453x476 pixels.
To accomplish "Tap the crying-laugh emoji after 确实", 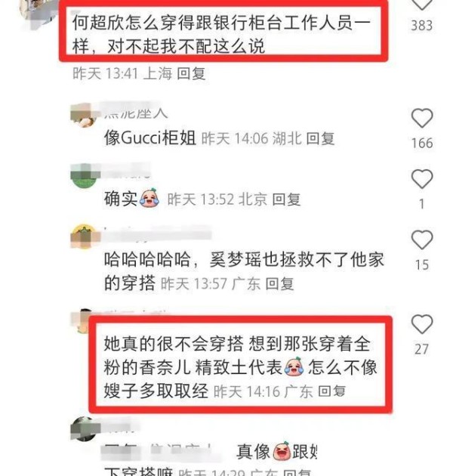I will (x=149, y=198).
